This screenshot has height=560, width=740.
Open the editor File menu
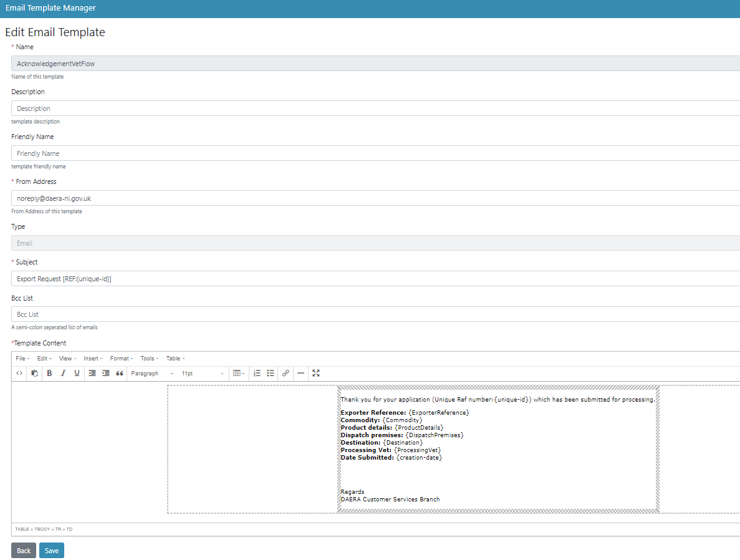[22, 359]
